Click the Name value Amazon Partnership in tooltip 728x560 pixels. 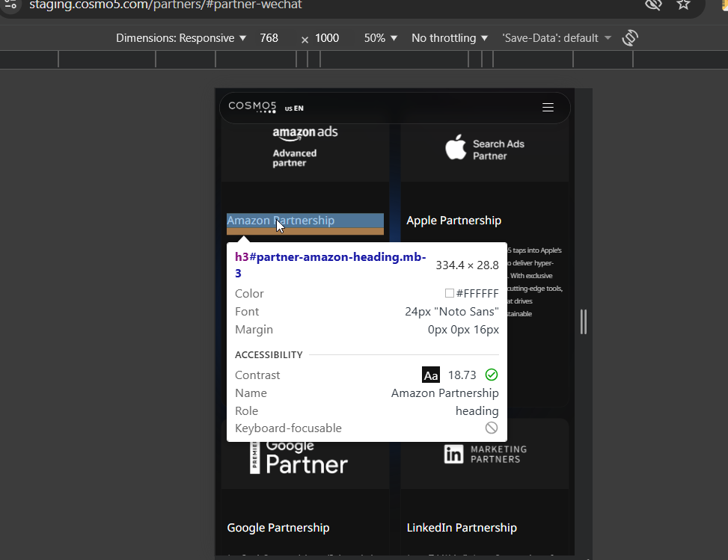(444, 393)
